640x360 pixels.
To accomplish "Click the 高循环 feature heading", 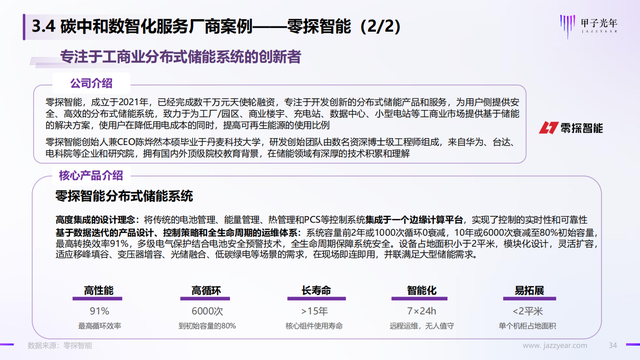I will pyautogui.click(x=206, y=291).
